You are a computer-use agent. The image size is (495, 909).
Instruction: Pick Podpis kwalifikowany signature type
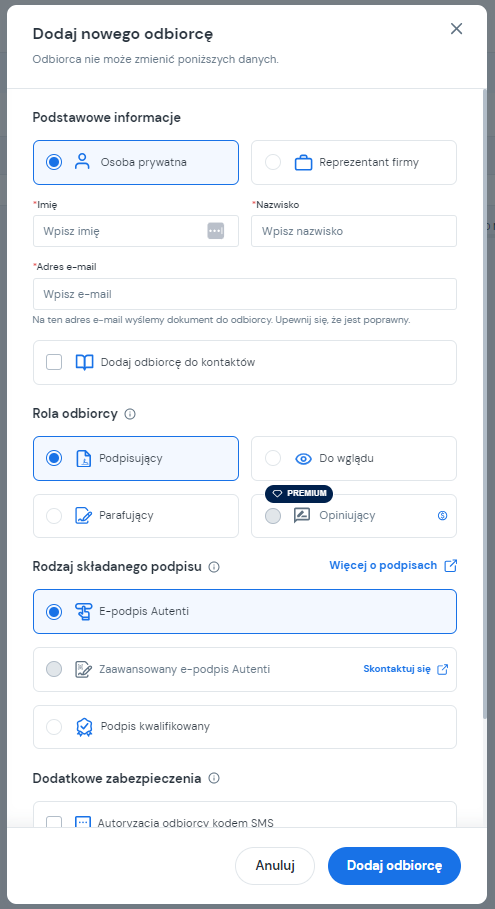[x=245, y=727]
